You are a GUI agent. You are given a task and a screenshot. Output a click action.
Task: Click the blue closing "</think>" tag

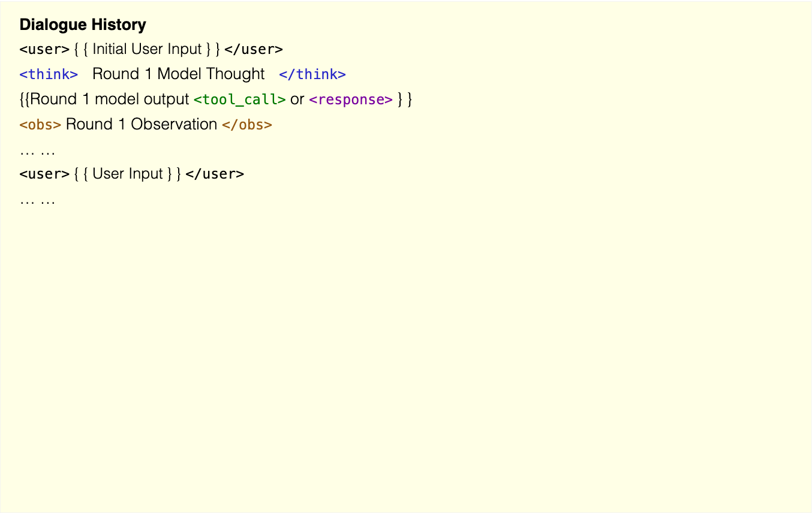[x=312, y=74]
